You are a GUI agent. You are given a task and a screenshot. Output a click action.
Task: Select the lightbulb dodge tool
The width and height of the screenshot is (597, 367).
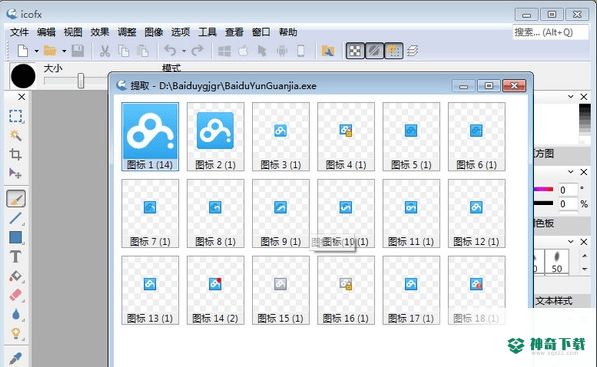16,333
